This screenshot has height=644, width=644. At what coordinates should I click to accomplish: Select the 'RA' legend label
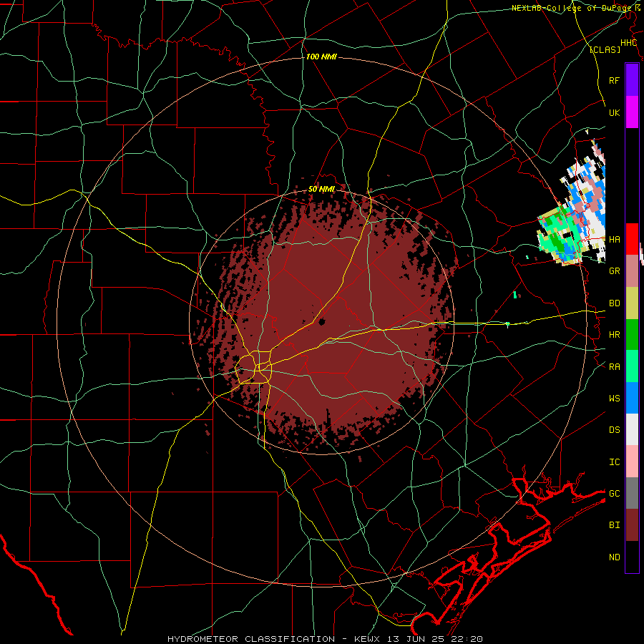click(x=614, y=367)
